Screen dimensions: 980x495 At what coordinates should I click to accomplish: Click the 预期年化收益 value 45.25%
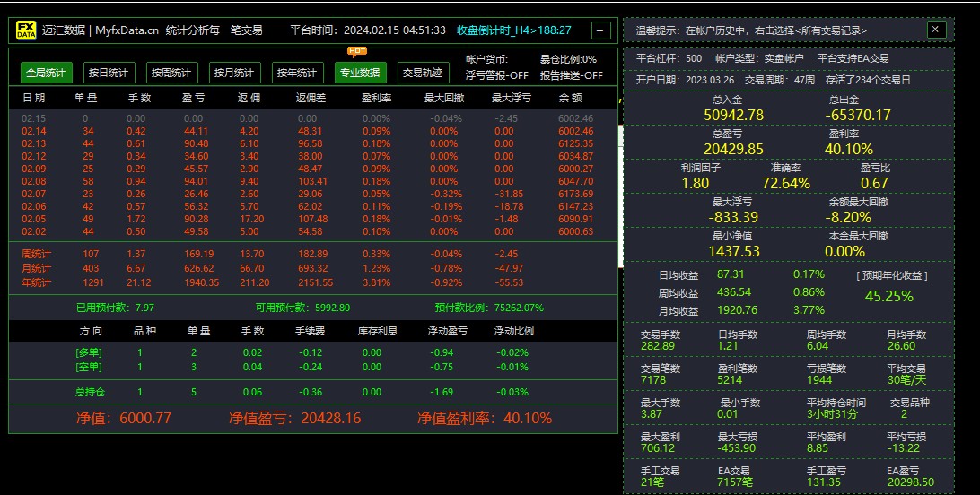[x=889, y=296]
